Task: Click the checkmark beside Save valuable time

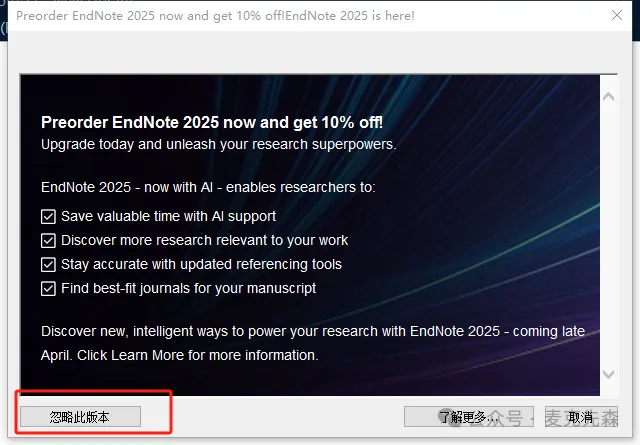Action: (48, 216)
